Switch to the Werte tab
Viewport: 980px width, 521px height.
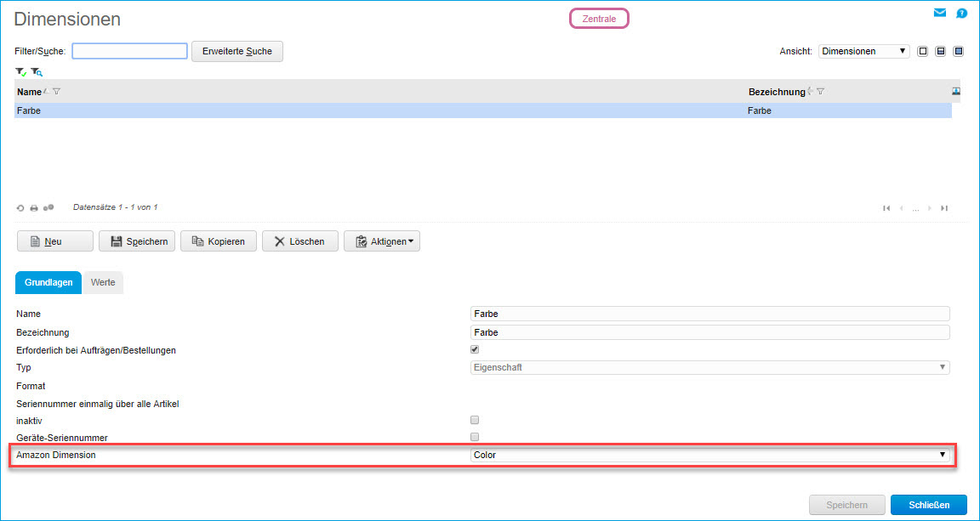click(x=102, y=282)
